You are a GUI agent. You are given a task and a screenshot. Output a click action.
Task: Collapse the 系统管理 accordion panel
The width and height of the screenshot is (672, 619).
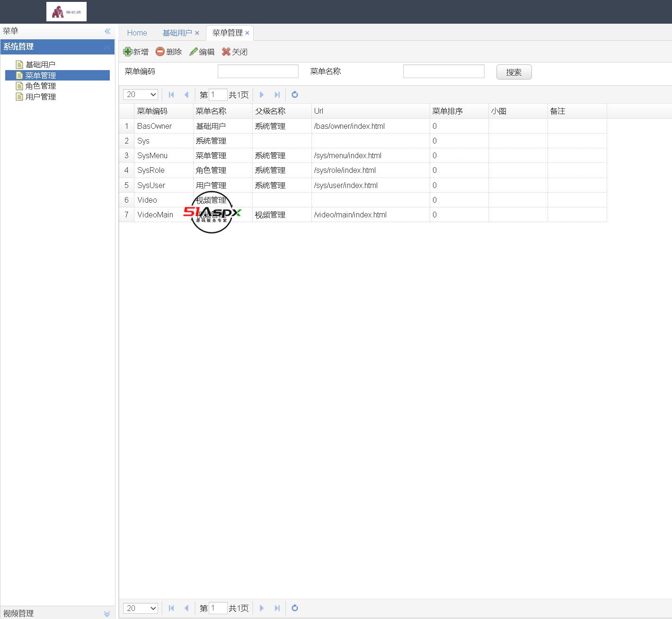point(107,47)
